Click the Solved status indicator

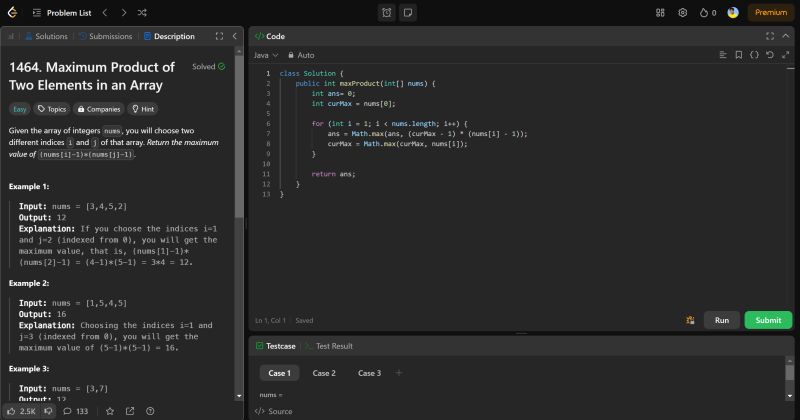point(209,66)
